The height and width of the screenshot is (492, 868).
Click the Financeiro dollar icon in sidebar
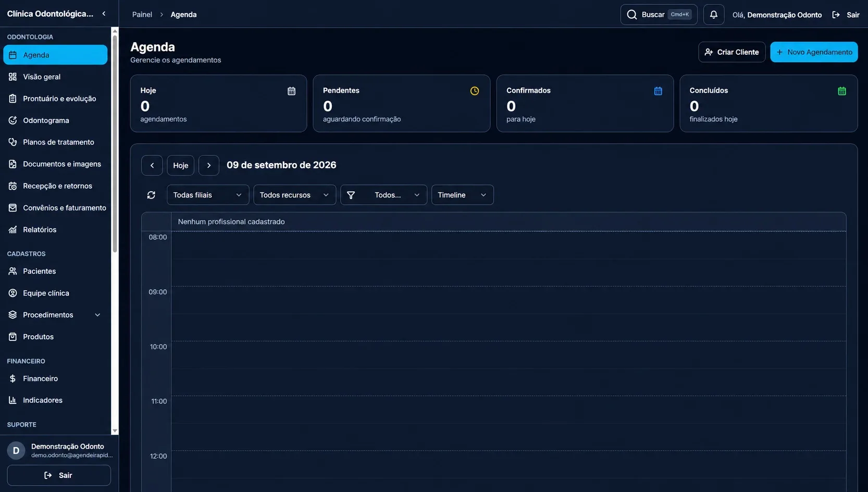pos(13,379)
